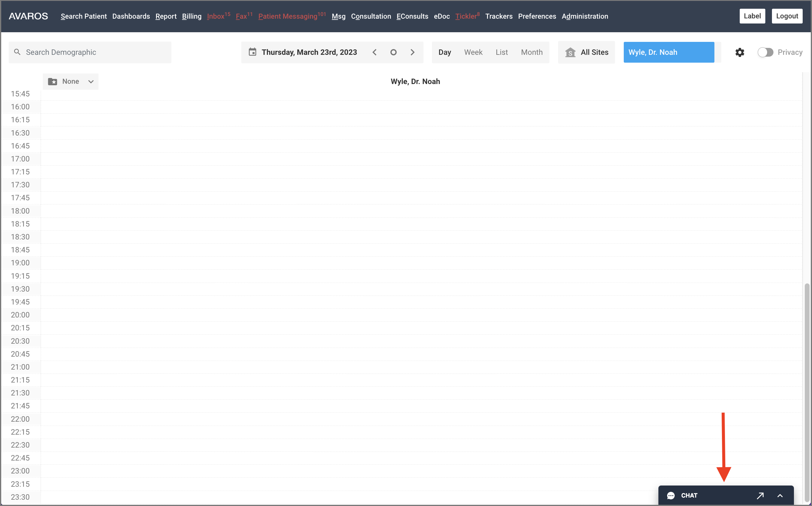Click the vertical schedule scrollbar

[x=807, y=393]
